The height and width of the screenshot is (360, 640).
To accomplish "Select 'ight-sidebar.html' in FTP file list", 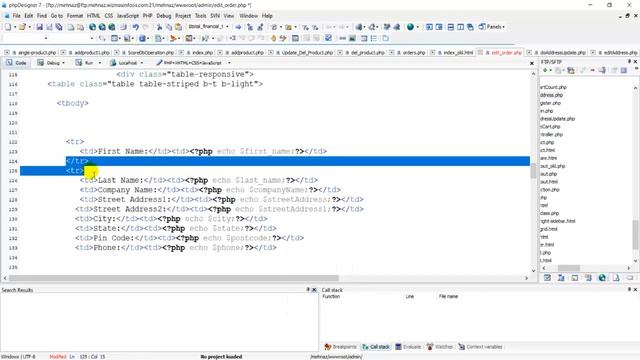I will pyautogui.click(x=558, y=221).
